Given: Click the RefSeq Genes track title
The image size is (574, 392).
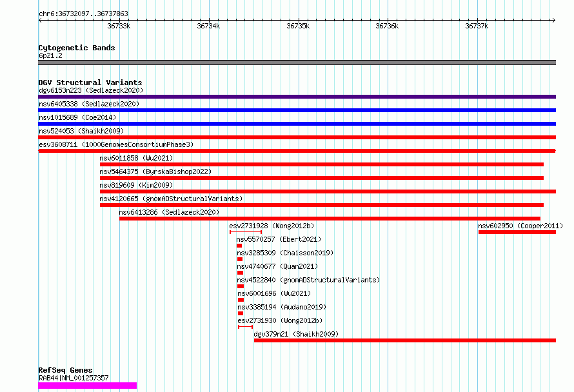Looking at the screenshot, I should [65, 370].
